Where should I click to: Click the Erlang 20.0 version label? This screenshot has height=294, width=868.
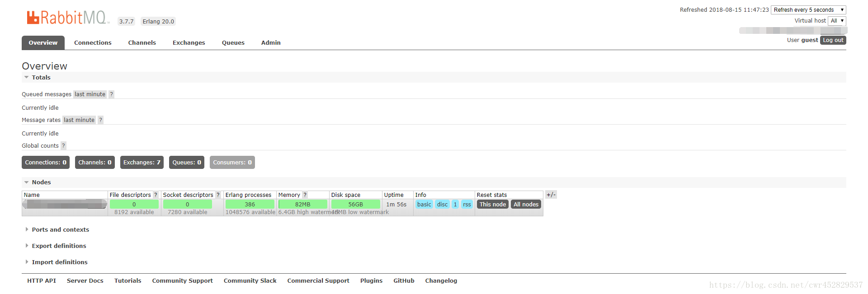tap(158, 21)
